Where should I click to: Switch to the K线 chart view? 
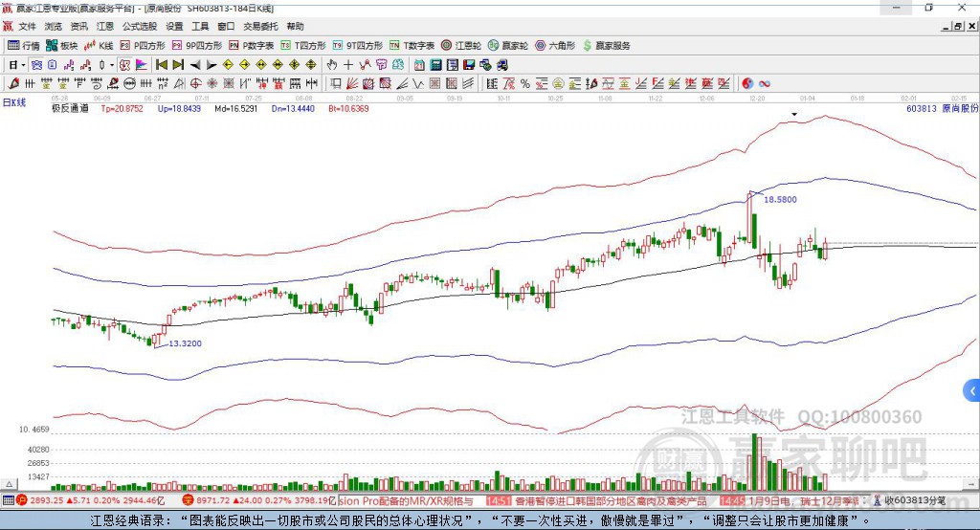pyautogui.click(x=99, y=46)
